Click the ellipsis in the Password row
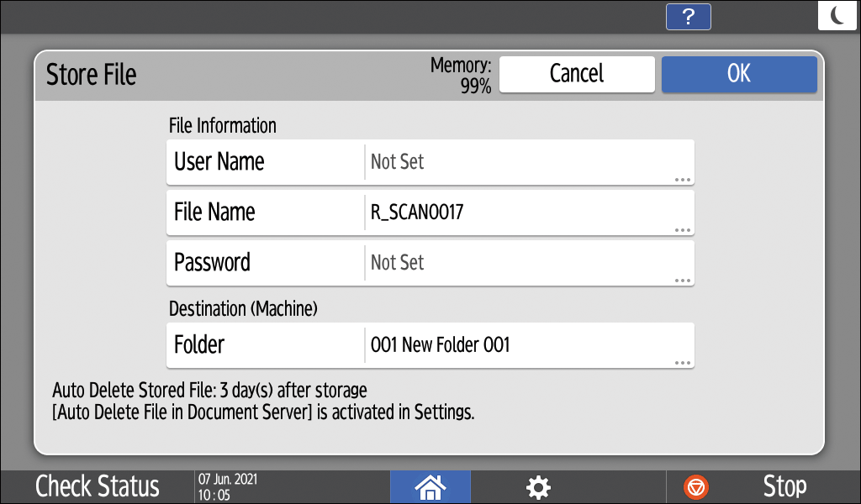Image resolution: width=861 pixels, height=504 pixels. click(682, 280)
